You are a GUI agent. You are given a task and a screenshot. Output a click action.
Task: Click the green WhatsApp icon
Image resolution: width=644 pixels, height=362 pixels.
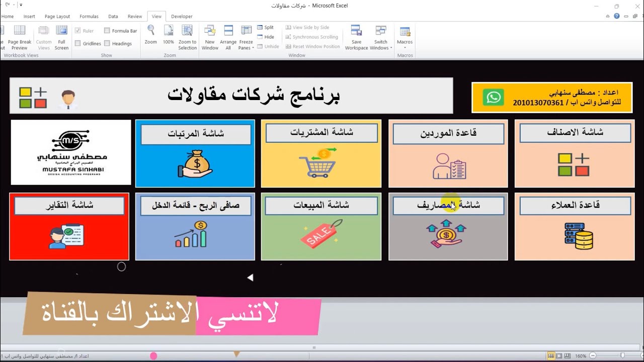click(x=493, y=97)
